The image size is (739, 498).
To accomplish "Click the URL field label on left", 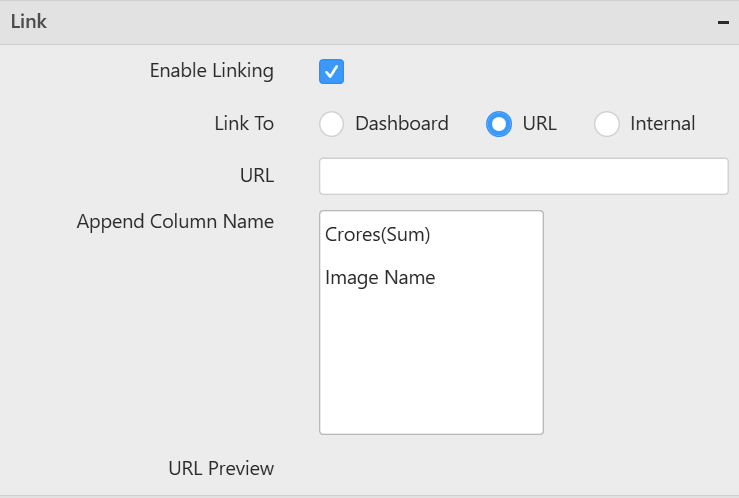I will point(257,176).
